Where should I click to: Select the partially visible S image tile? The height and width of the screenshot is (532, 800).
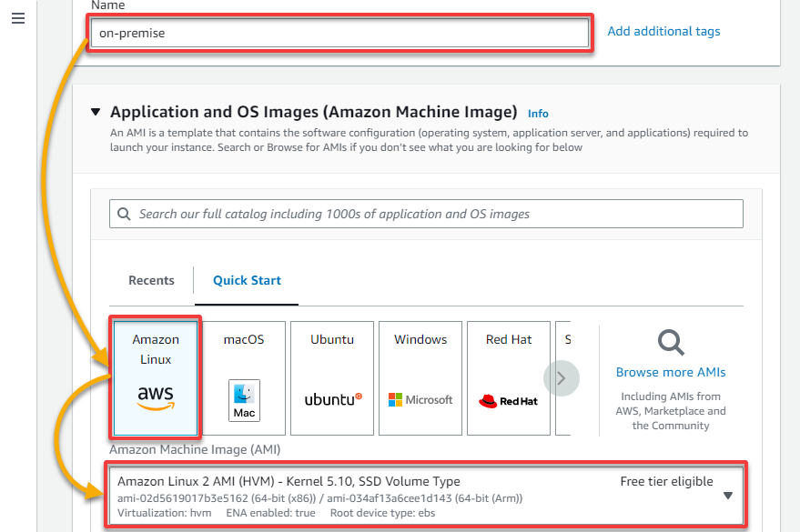563,378
